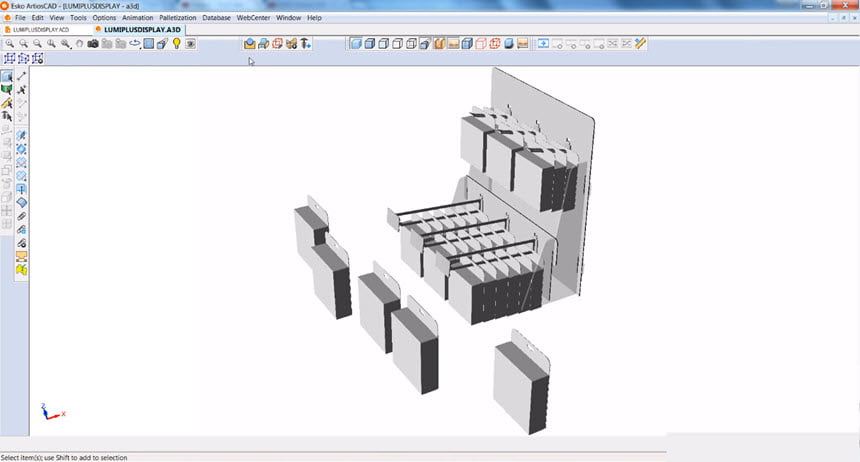Open the View menu
Screen dimensions: 860x462
pyautogui.click(x=57, y=18)
